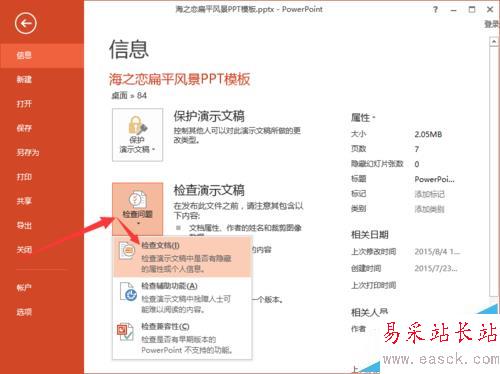Screen dimensions: 500x374
Task: Open the 保护演示文稿 lock button
Action: [138, 135]
